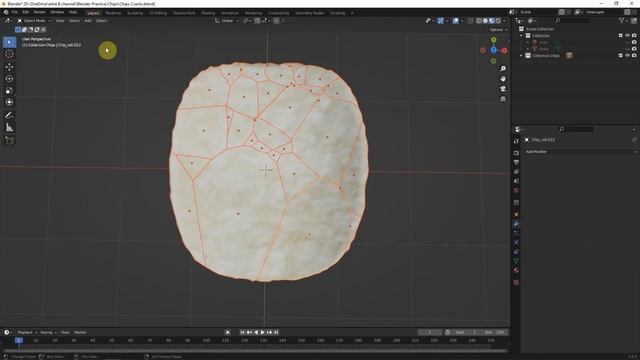Select the Annotate tool
This screenshot has height=360, width=640.
9,116
